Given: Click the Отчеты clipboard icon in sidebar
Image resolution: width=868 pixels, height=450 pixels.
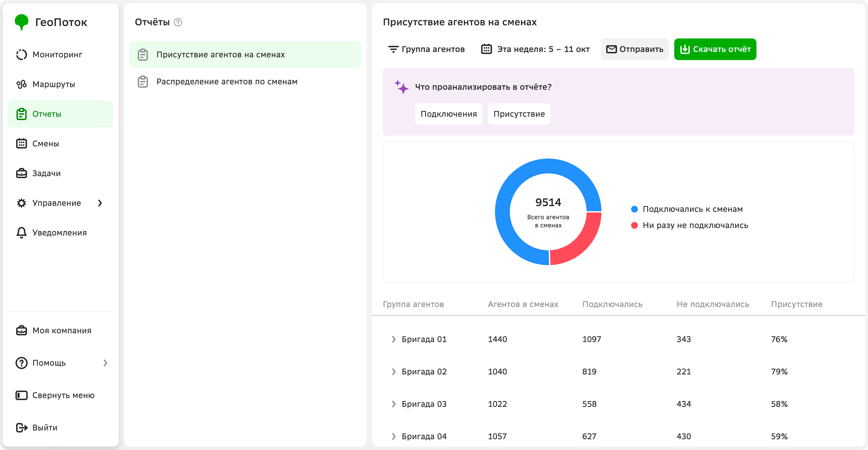Looking at the screenshot, I should click(x=22, y=114).
